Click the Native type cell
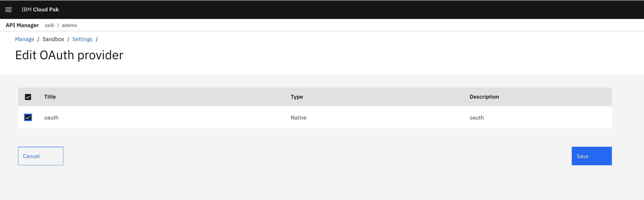 click(x=298, y=117)
